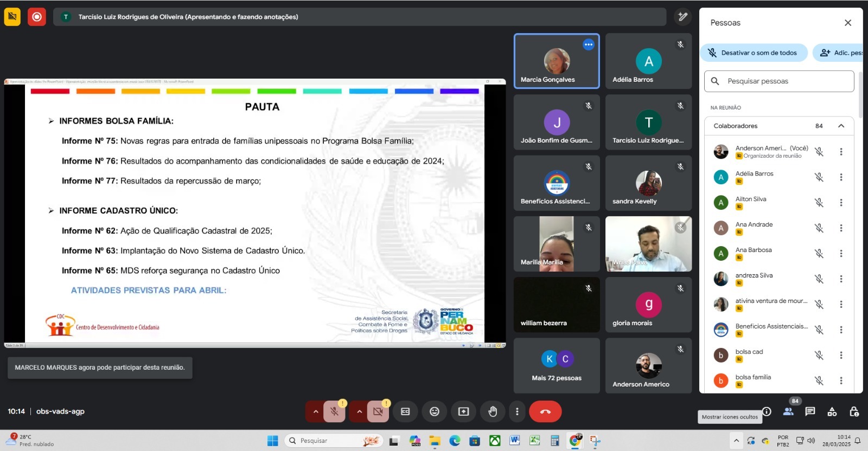Unmute your microphone
The height and width of the screenshot is (451, 868).
pos(335,411)
